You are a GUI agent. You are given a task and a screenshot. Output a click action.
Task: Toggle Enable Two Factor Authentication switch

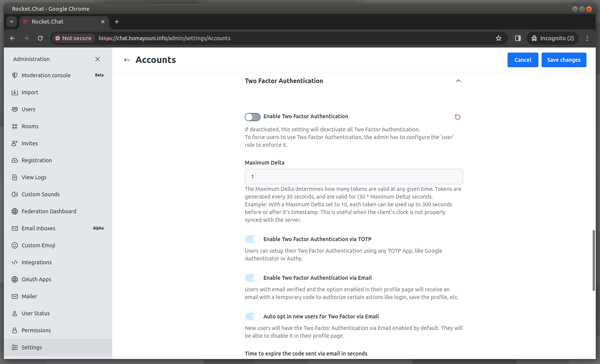(253, 117)
